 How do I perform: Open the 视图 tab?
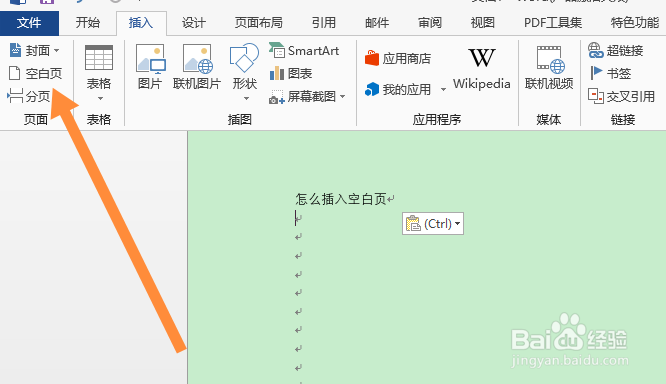tap(483, 23)
